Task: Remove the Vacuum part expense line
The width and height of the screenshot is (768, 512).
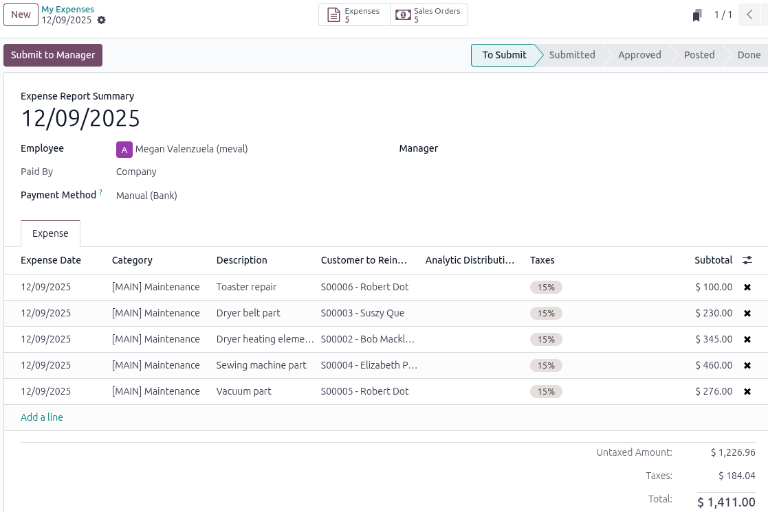Action: coord(747,391)
